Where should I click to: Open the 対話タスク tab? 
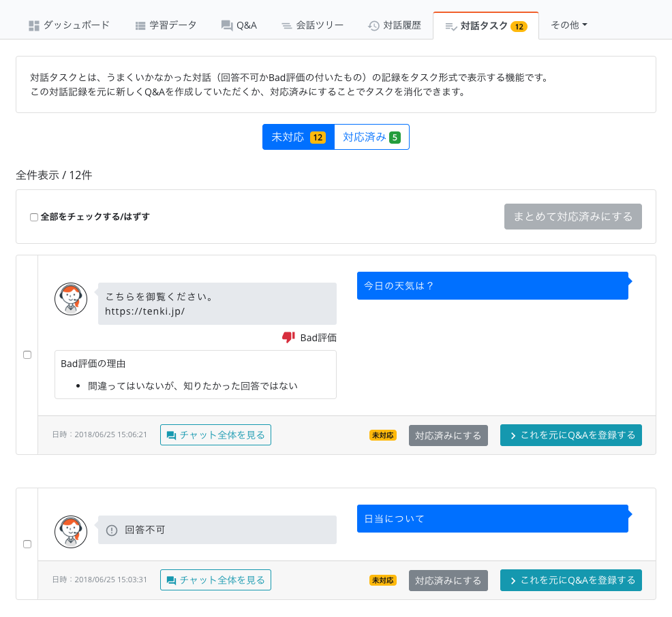pyautogui.click(x=485, y=26)
